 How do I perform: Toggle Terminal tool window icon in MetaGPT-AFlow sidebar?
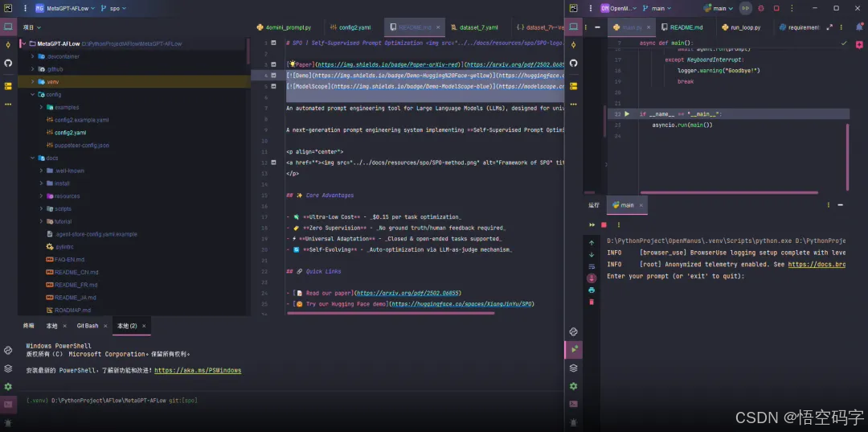coord(8,405)
